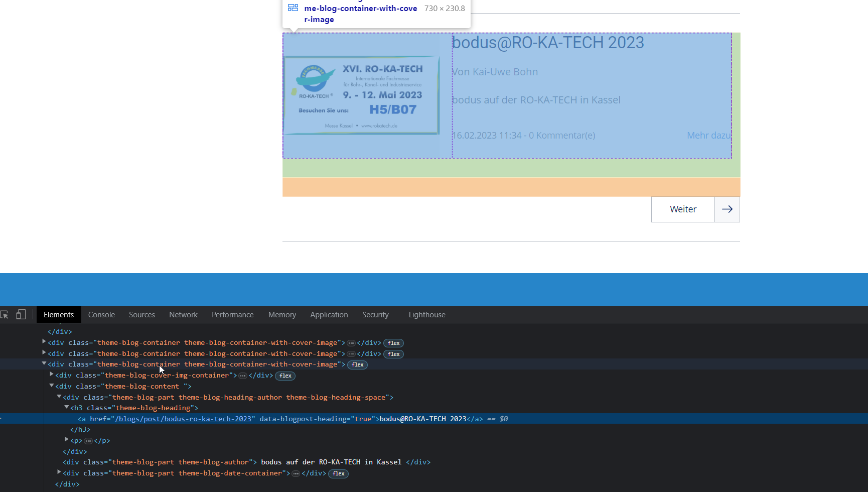Collapse the theme-blog-heading-author div

pyautogui.click(x=59, y=397)
